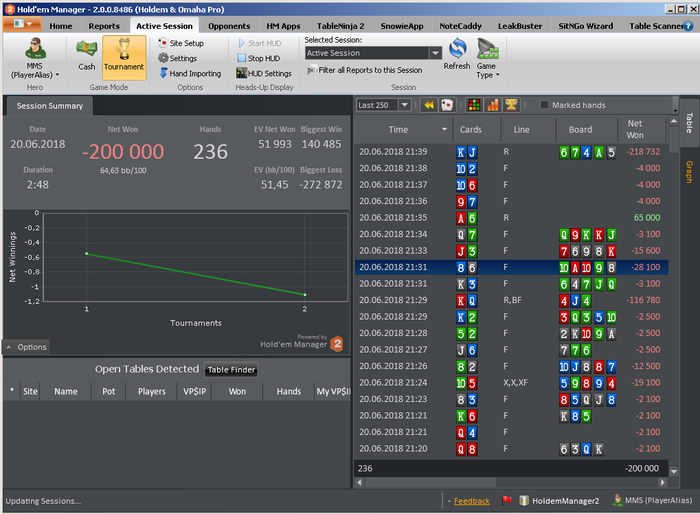Open the SitNGo Wizard tab
The height and width of the screenshot is (514, 700).
(x=586, y=26)
